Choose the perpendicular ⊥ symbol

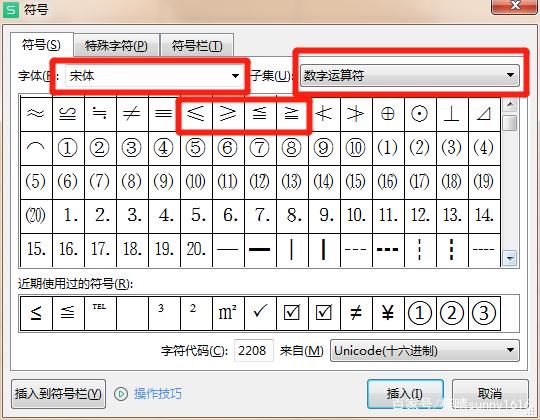tap(451, 114)
